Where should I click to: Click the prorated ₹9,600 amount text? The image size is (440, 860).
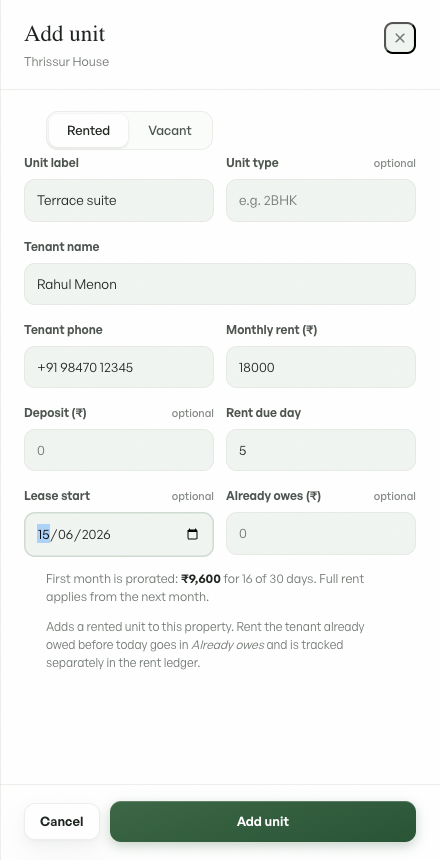(201, 579)
